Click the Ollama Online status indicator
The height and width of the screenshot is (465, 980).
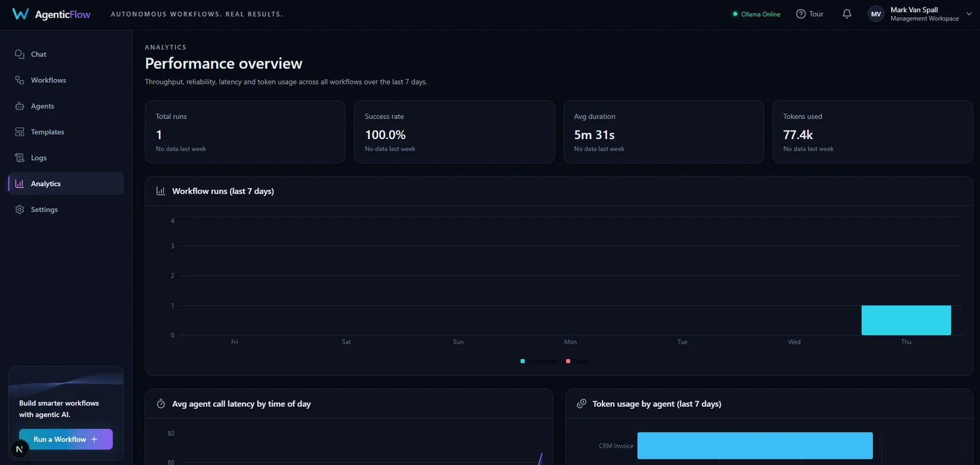756,14
